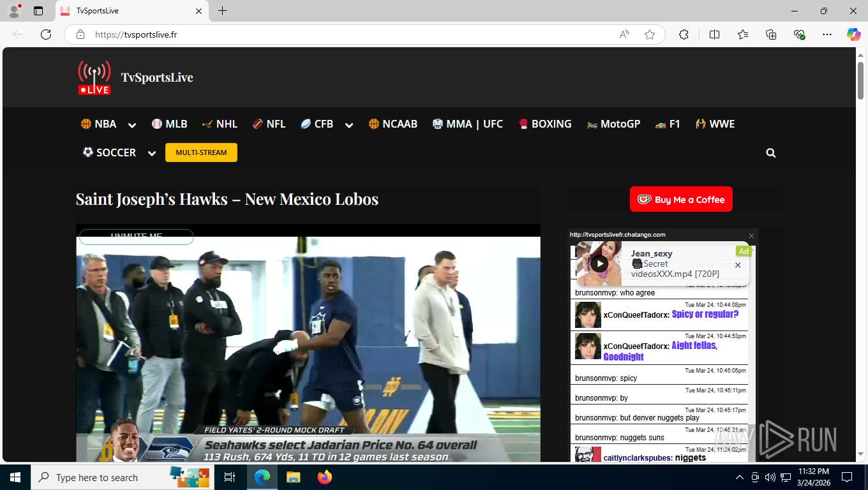Open Collections icon in toolbar
Viewport: 868px width, 490px height.
pyautogui.click(x=771, y=34)
